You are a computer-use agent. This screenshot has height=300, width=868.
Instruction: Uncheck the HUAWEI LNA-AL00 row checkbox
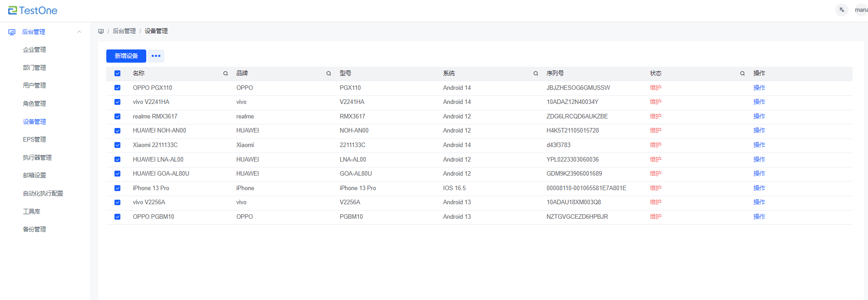(x=117, y=159)
